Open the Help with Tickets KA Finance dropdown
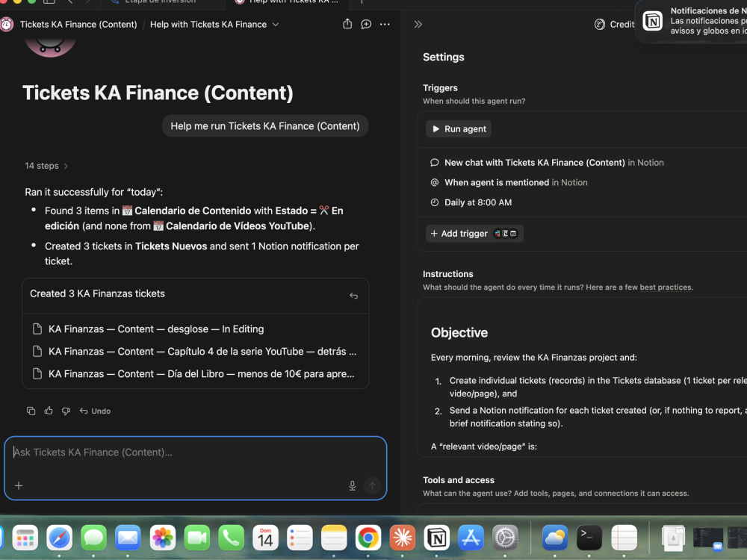 click(214, 25)
